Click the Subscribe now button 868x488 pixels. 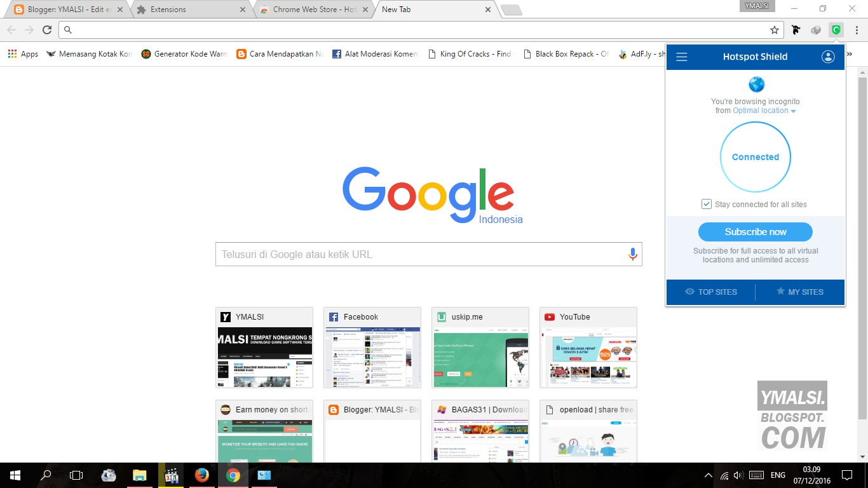[x=755, y=231]
